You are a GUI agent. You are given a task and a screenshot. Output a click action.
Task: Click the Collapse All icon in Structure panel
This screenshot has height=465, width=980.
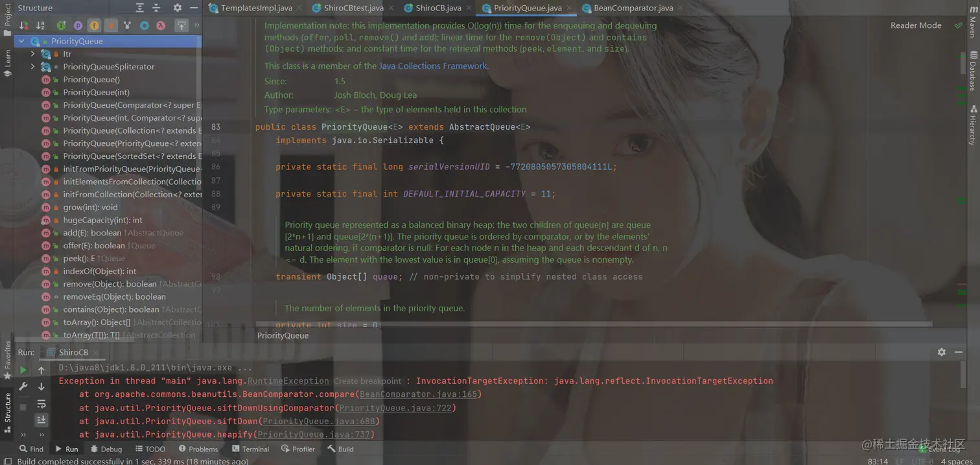(156, 8)
